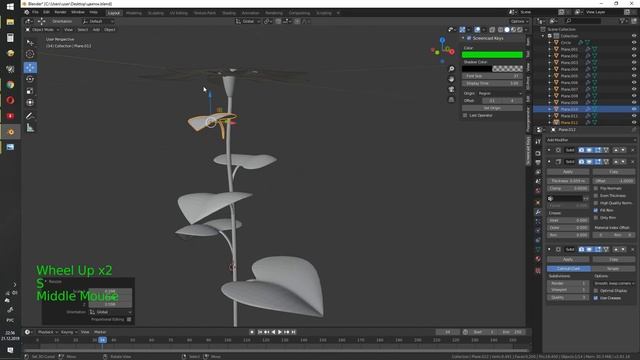Open the Material properties tab icon
The width and height of the screenshot is (640, 360).
[x=538, y=259]
